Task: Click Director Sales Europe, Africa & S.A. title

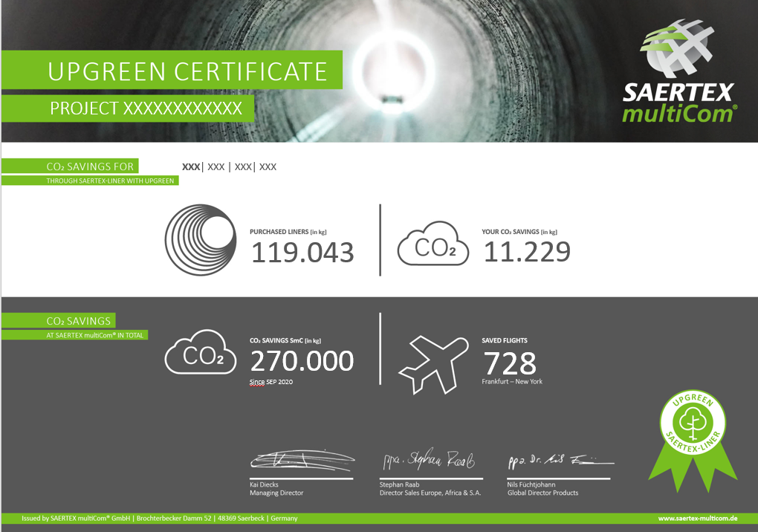Action: click(x=430, y=493)
